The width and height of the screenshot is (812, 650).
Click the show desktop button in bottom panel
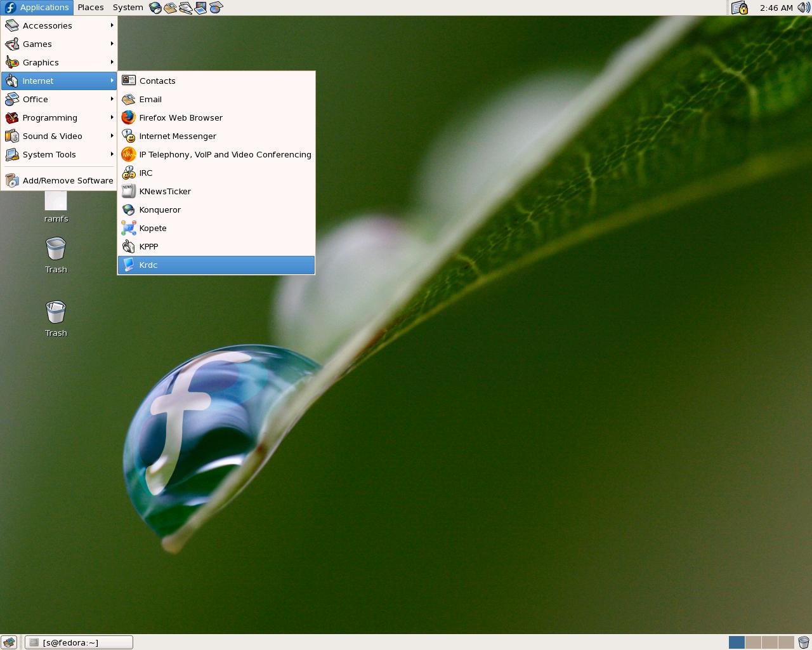coord(9,642)
